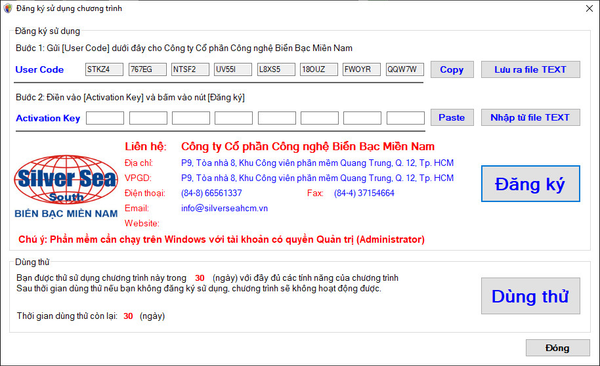Click the Website label
Viewport: 600px width, 366px height.
point(142,223)
